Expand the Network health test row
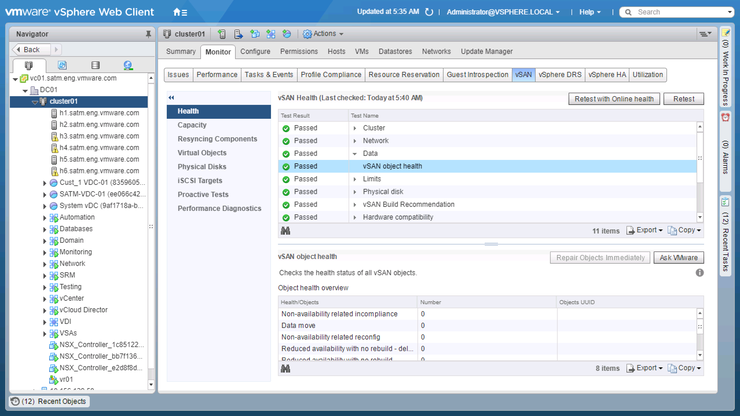The image size is (740, 416). tap(355, 141)
